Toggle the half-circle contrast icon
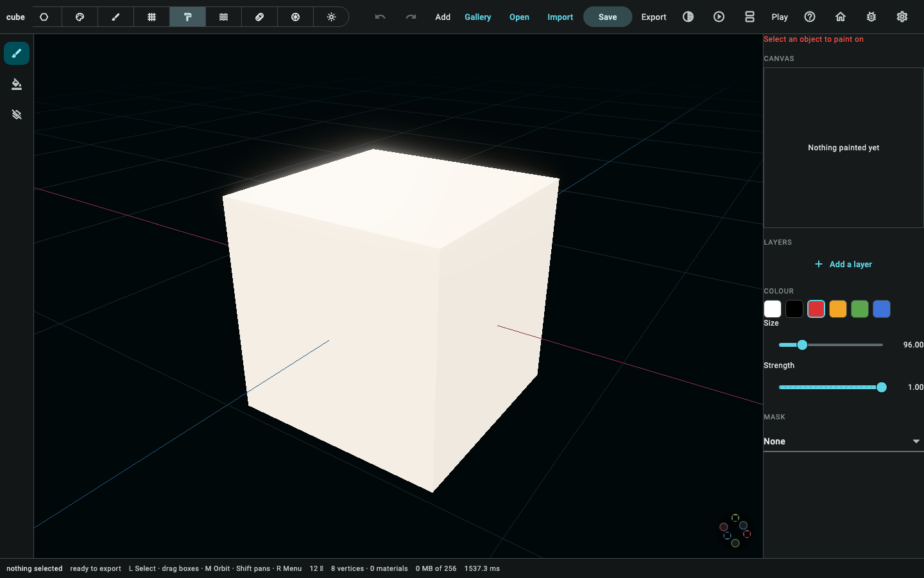The width and height of the screenshot is (924, 578). (688, 17)
